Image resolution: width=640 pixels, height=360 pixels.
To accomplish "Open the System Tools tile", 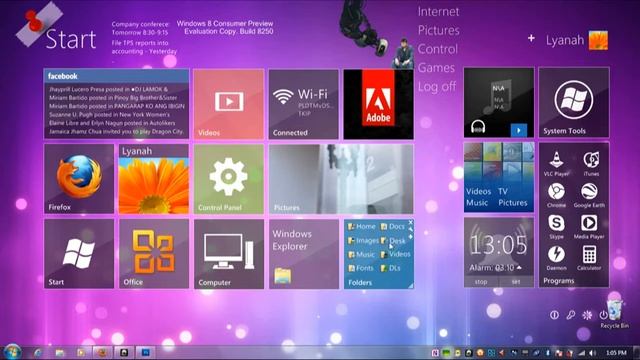I will coord(574,102).
